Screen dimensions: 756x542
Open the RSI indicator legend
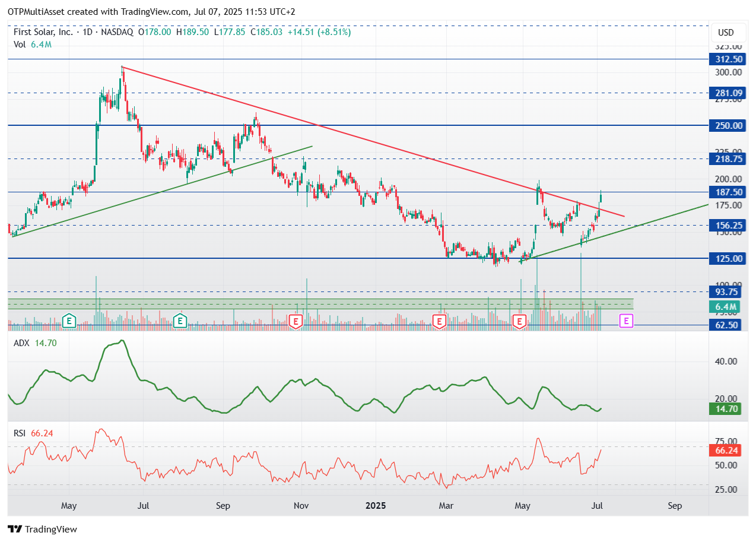pos(33,433)
